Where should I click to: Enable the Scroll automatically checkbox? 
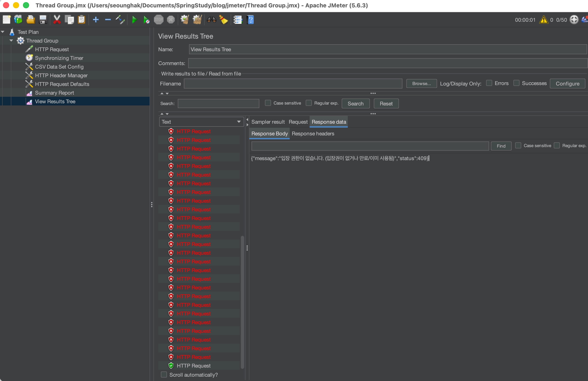164,374
